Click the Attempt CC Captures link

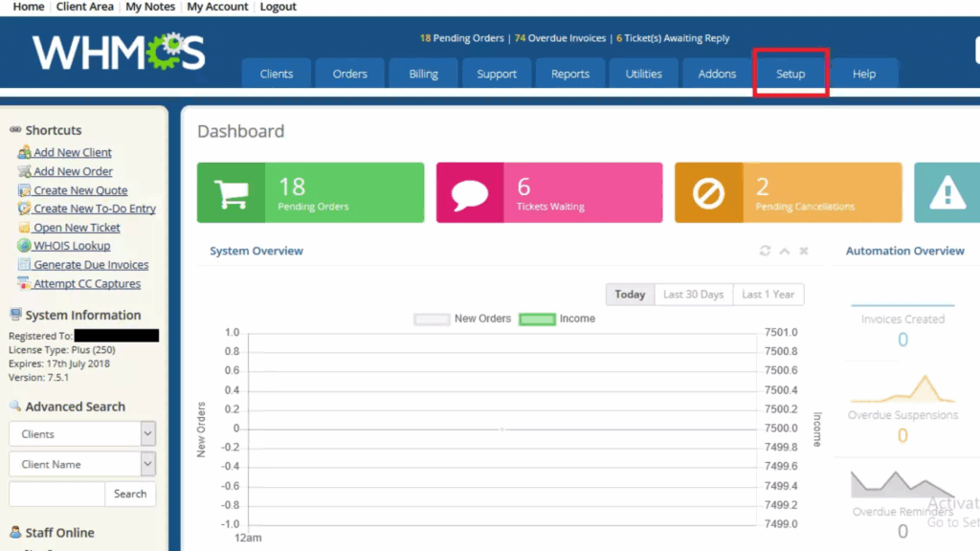tap(87, 283)
